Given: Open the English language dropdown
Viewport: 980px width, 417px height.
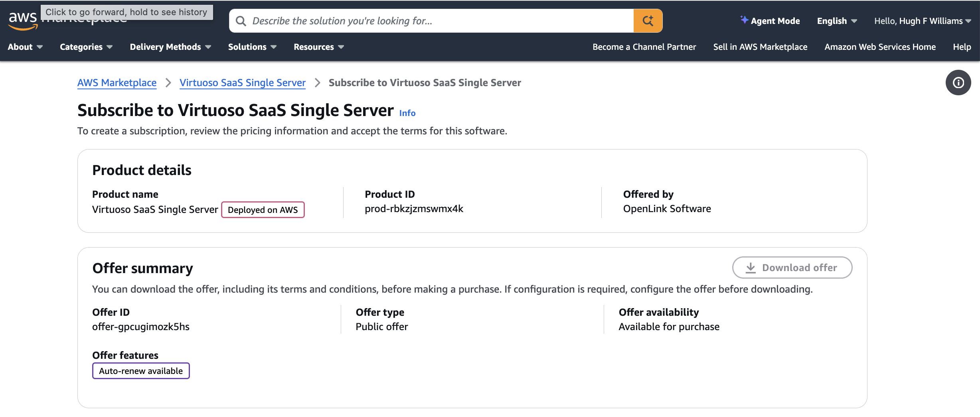Looking at the screenshot, I should point(837,21).
